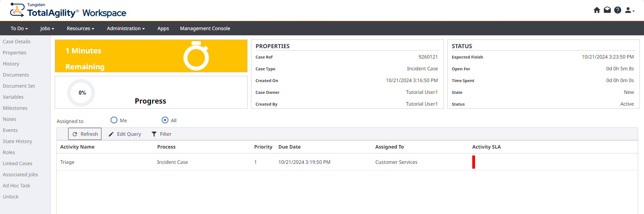
Task: Expand the Jobs dropdown menu
Action: [47, 28]
